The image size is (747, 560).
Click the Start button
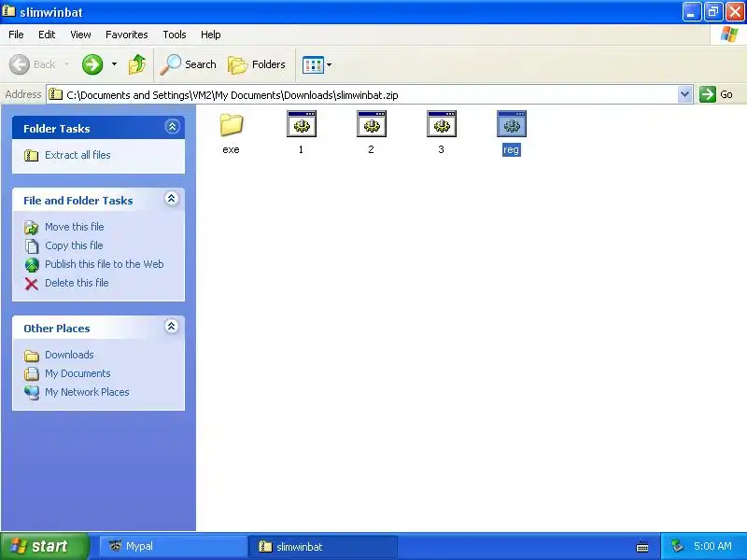[x=44, y=546]
